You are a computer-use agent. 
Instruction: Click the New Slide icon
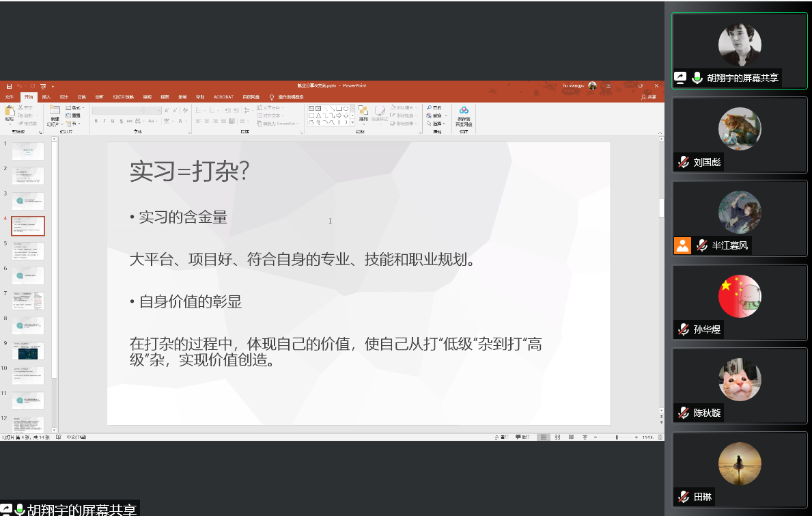tap(54, 111)
